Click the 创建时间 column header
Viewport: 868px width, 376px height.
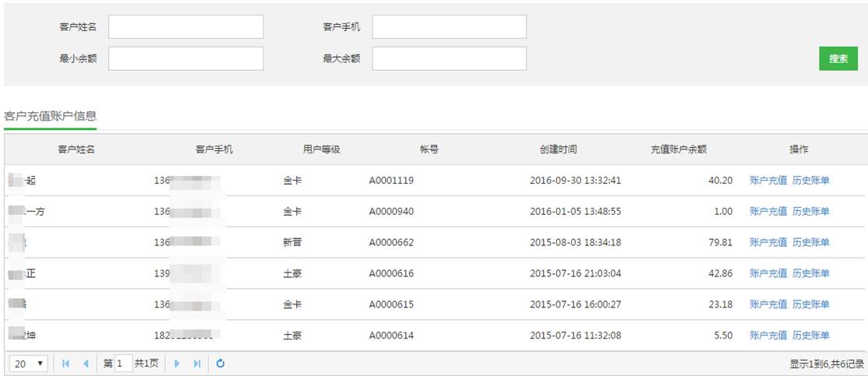click(558, 149)
